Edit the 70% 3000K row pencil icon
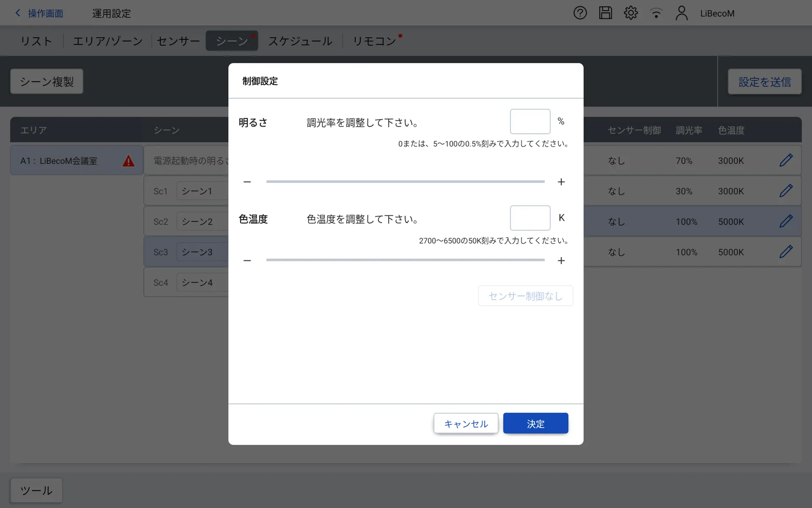This screenshot has width=812, height=508. point(786,160)
